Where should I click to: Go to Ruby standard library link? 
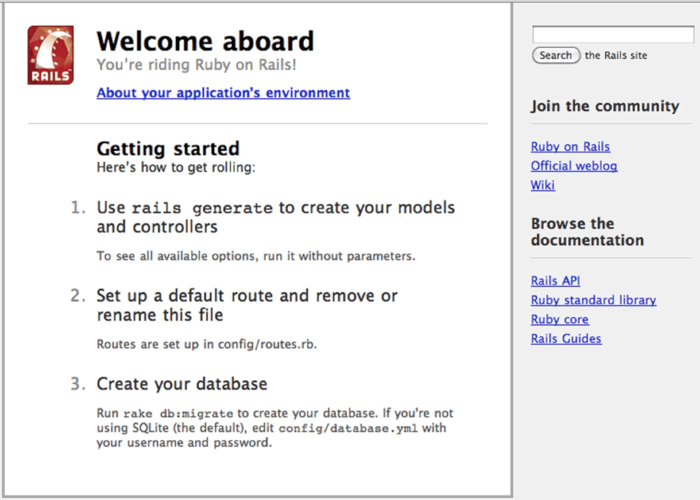click(x=593, y=300)
